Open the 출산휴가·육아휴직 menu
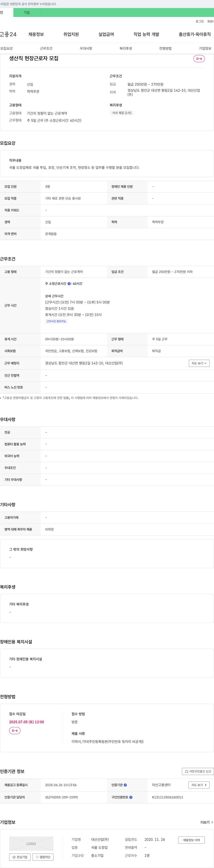Image resolution: width=214 pixels, height=868 pixels. (x=195, y=34)
